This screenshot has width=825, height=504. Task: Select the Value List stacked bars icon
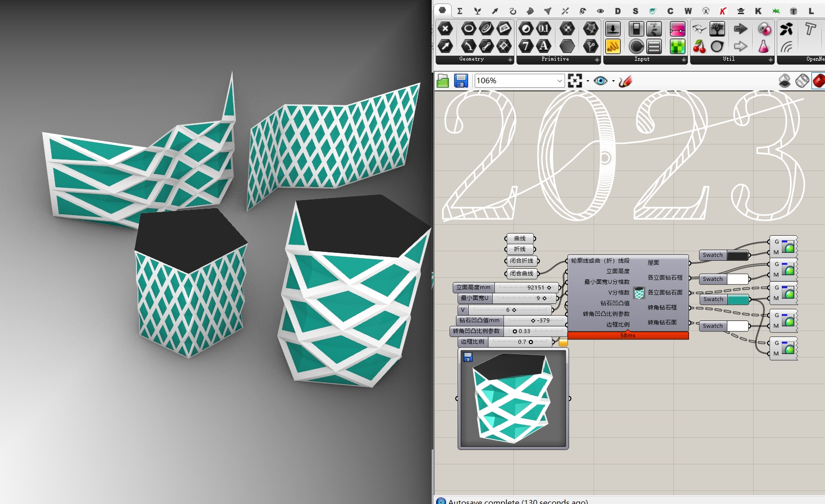654,46
